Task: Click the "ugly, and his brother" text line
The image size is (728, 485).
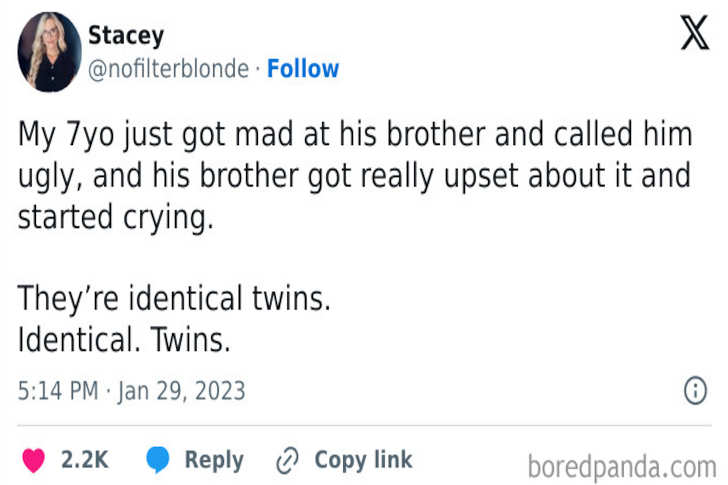Action: tap(353, 176)
